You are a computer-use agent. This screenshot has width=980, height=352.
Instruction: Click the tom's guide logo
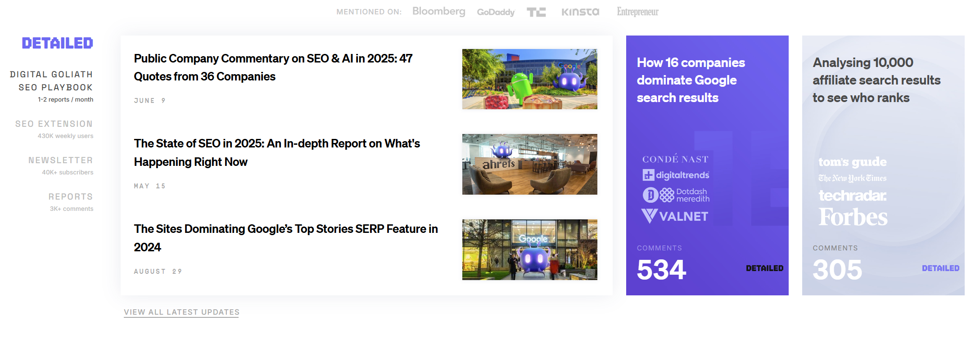853,161
